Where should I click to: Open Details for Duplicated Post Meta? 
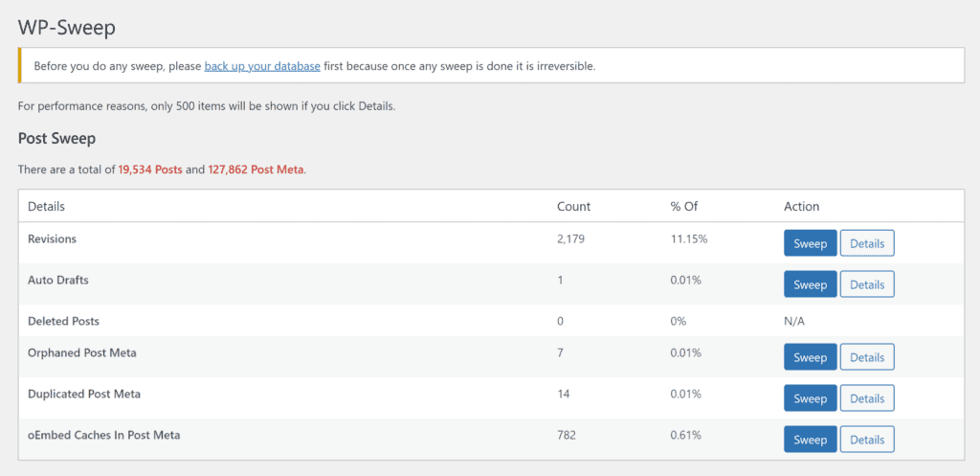[867, 397]
